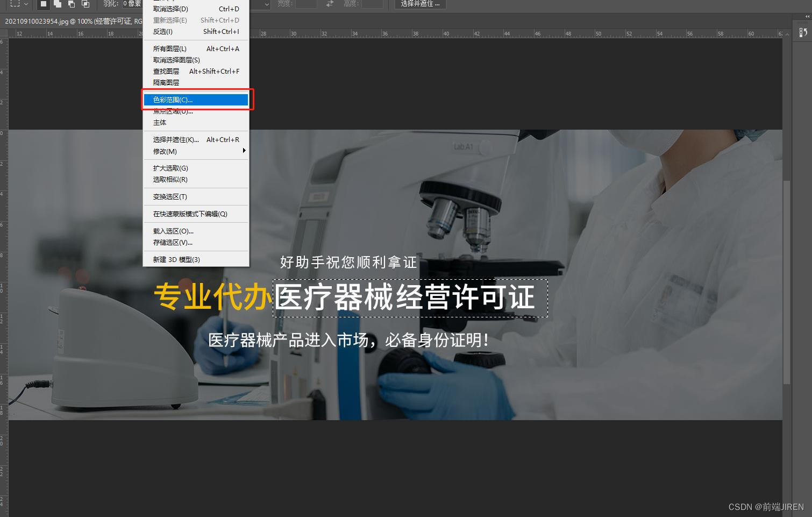Open the style dropdown arrow in options bar
This screenshot has height=517, width=812.
click(x=267, y=4)
